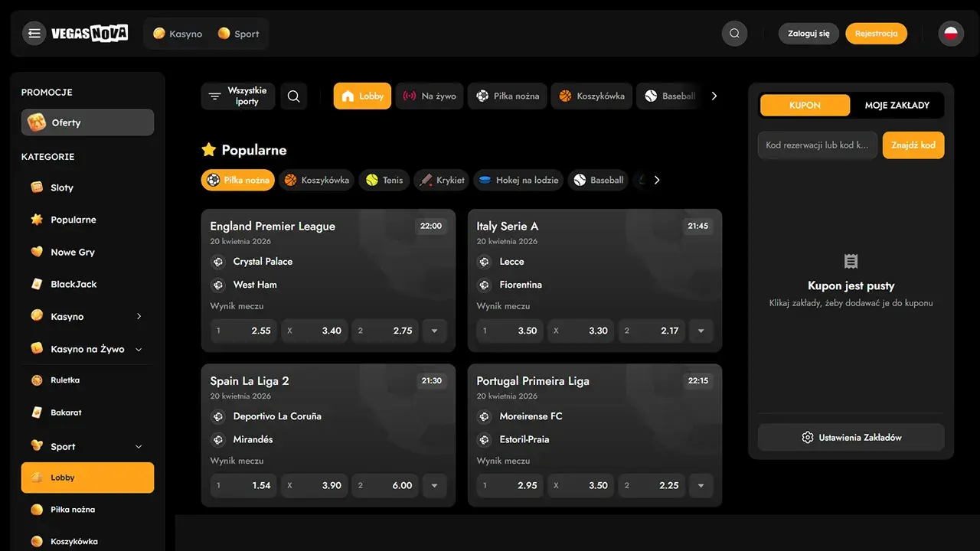
Task: Click the Lecce team icon
Action: point(484,262)
